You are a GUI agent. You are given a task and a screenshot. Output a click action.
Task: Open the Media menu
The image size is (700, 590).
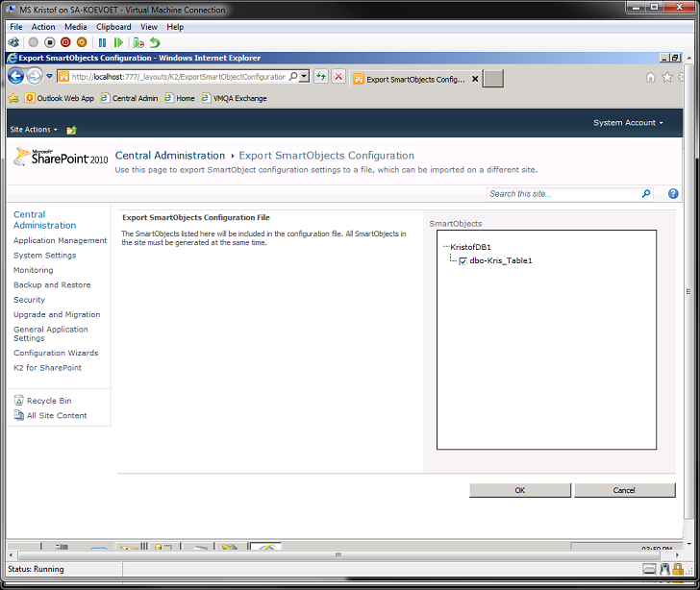[75, 27]
